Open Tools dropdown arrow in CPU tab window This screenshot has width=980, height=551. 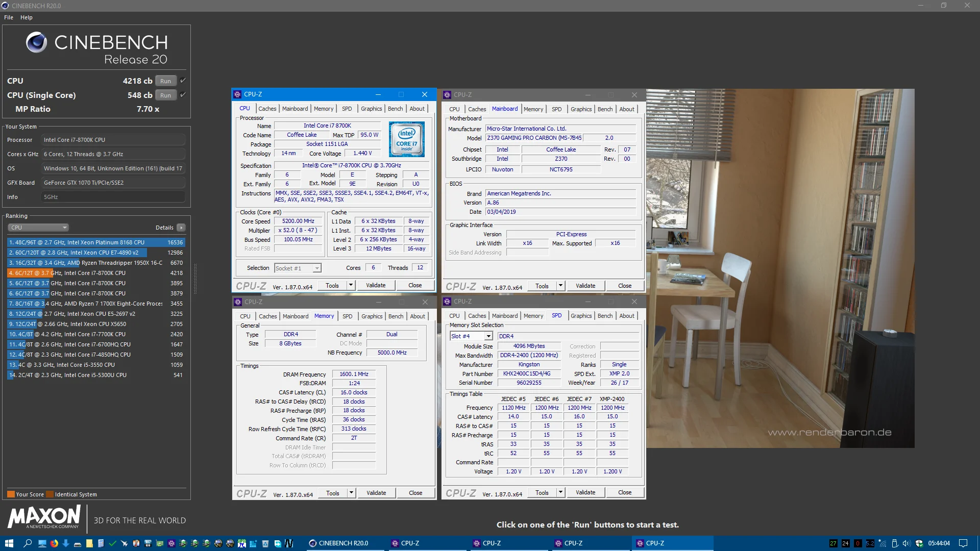(351, 285)
